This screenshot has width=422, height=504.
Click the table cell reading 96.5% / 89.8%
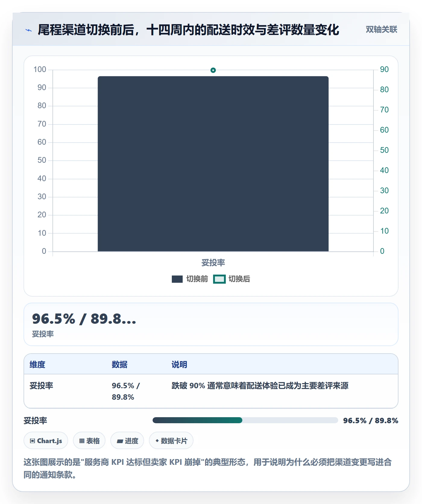(126, 391)
